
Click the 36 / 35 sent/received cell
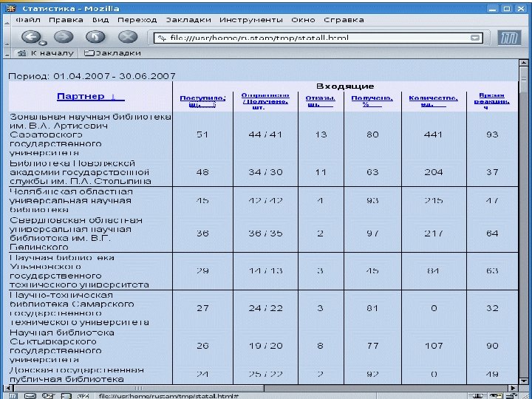pyautogui.click(x=265, y=233)
